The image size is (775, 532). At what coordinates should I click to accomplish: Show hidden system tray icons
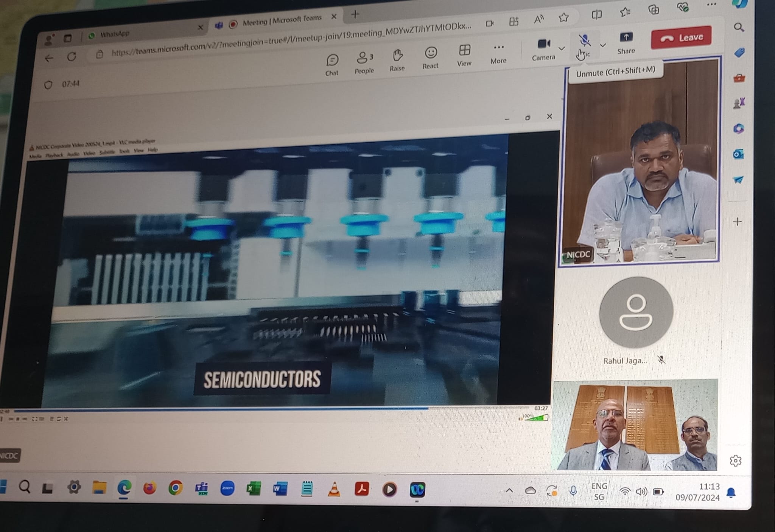(509, 491)
